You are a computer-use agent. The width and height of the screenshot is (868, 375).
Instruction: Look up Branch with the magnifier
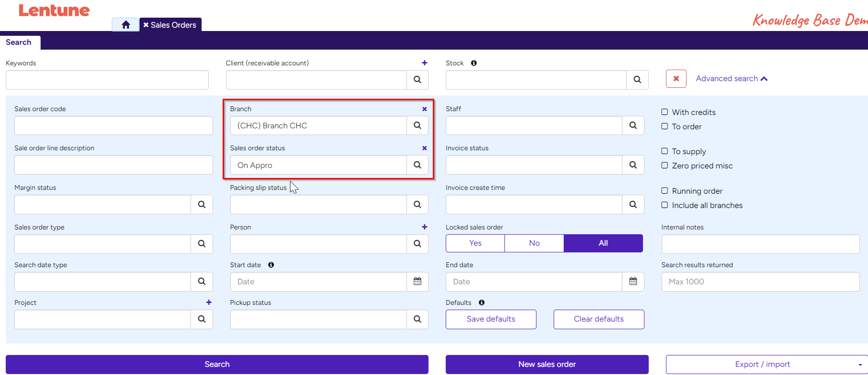click(417, 125)
